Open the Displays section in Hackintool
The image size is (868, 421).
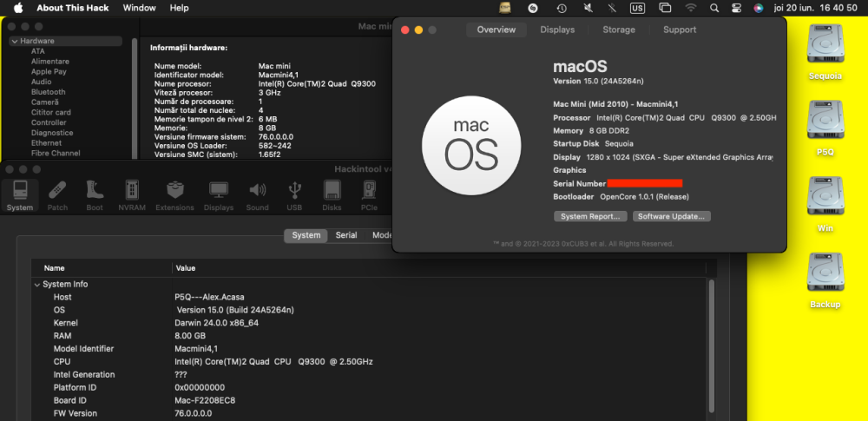click(219, 195)
